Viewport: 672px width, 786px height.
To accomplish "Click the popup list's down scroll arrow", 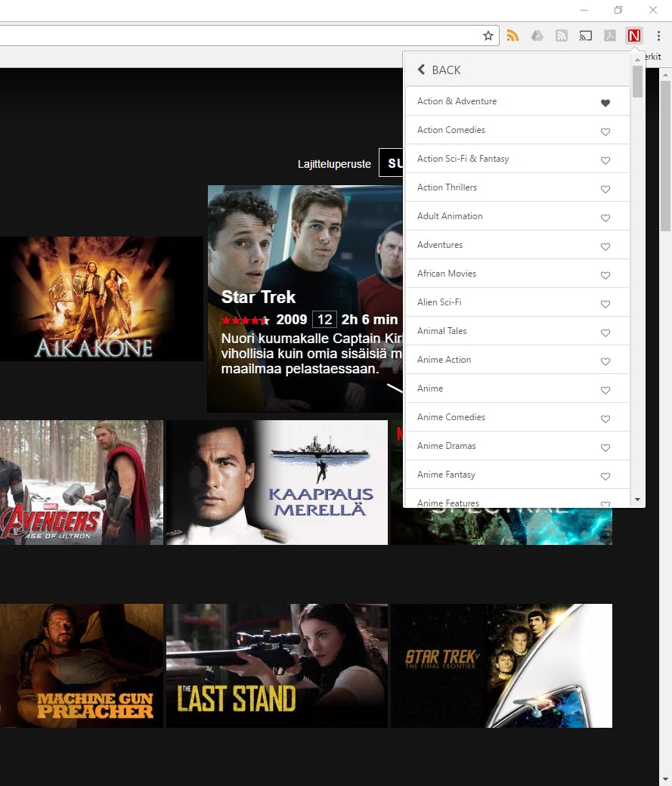I will click(x=637, y=500).
